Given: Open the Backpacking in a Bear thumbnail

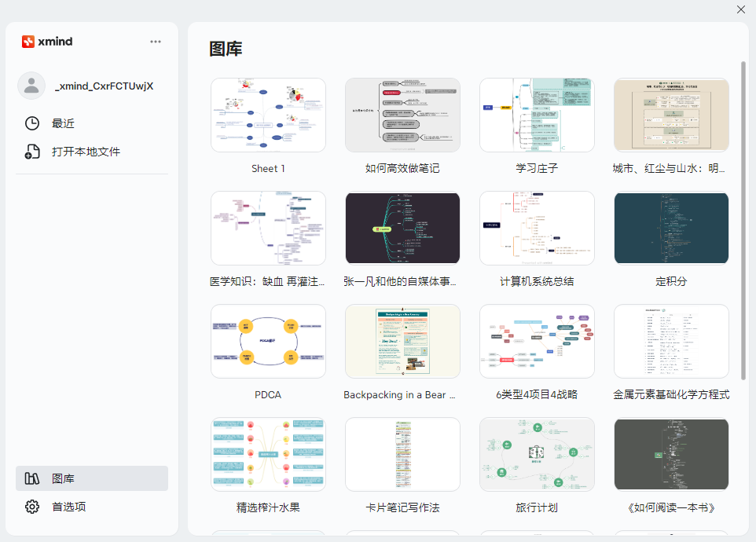Looking at the screenshot, I should (x=402, y=341).
